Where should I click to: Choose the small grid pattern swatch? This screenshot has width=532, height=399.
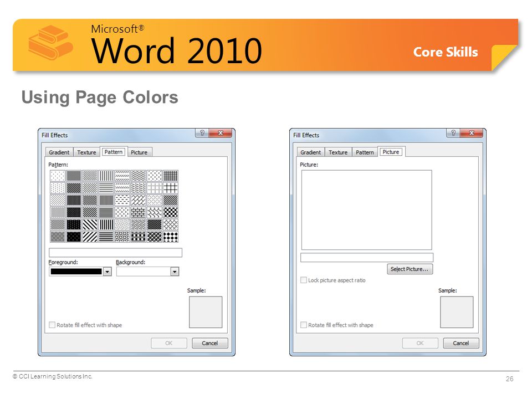point(171,176)
